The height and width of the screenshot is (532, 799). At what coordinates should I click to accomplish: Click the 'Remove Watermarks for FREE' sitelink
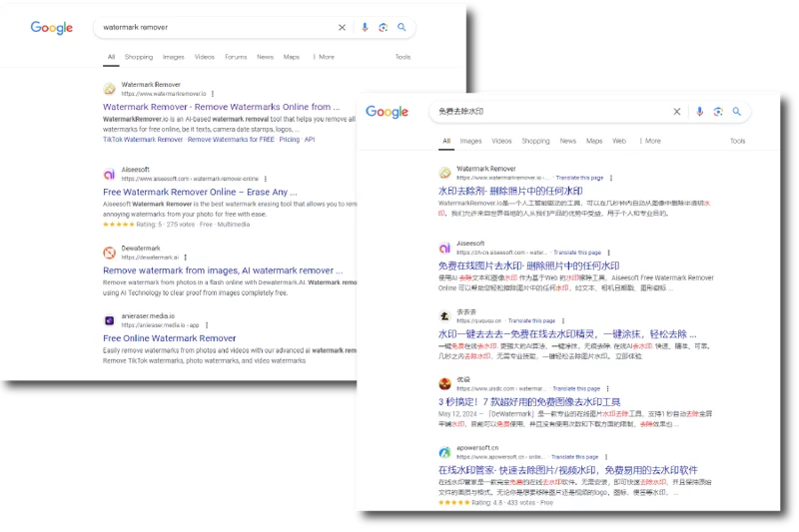(x=231, y=140)
